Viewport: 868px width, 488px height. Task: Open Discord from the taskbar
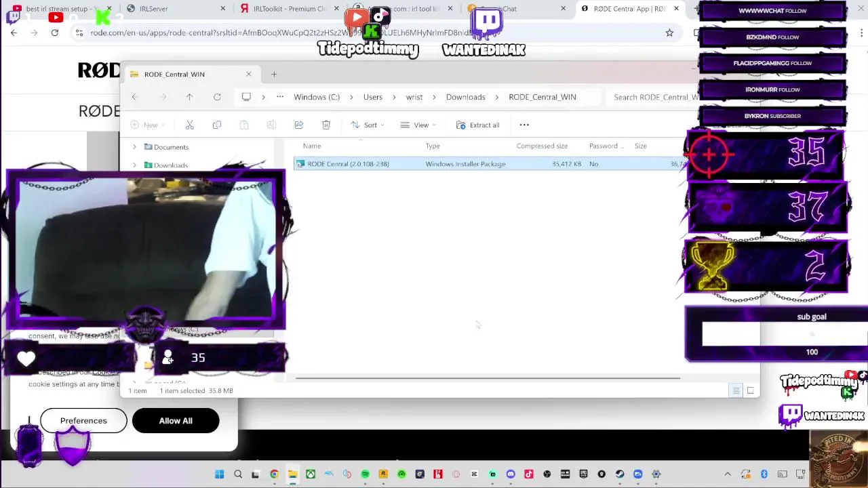coord(511,474)
